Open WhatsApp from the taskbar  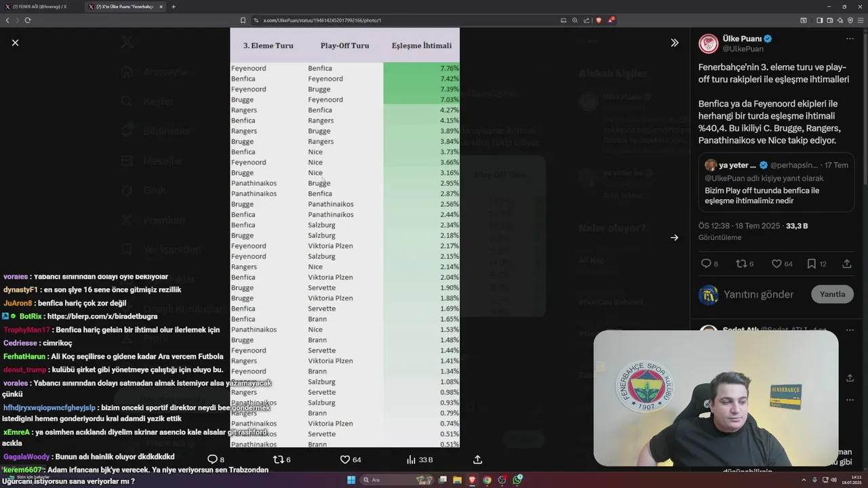(517, 480)
